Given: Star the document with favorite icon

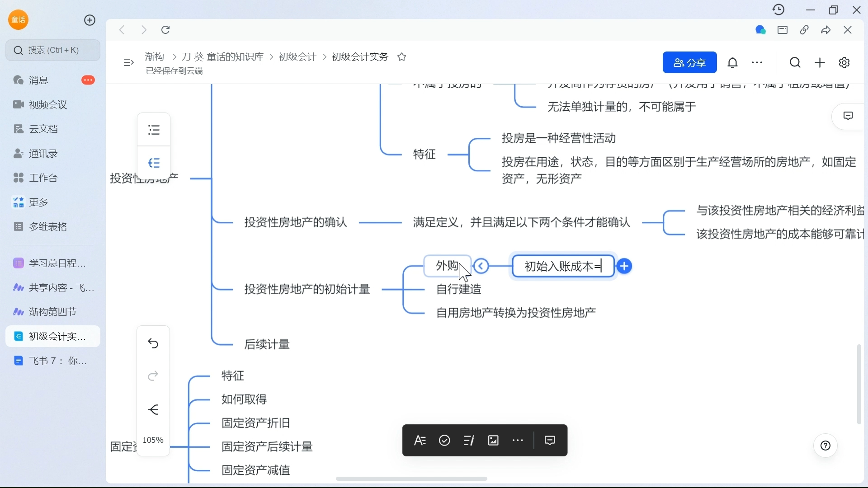Looking at the screenshot, I should click(402, 57).
